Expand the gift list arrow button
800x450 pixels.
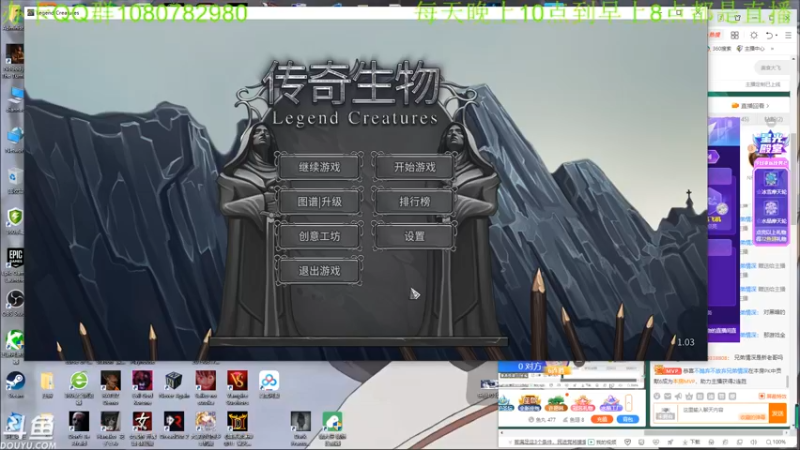pos(629,403)
